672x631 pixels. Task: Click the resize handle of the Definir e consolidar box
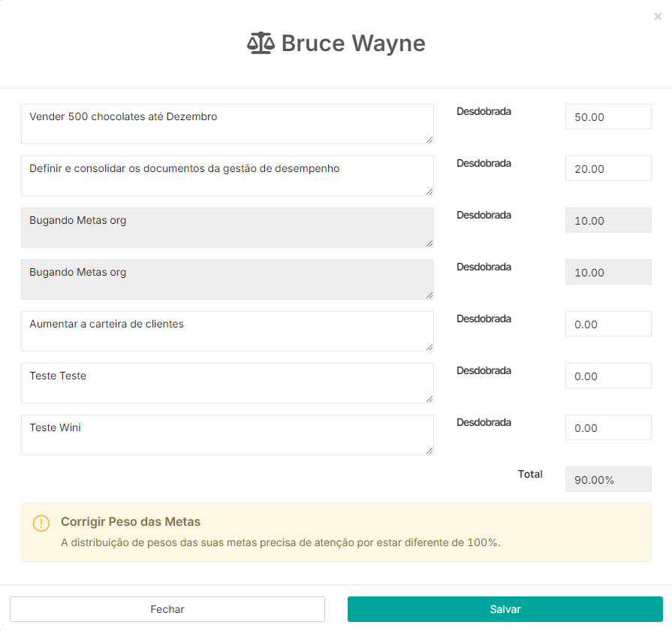(429, 192)
